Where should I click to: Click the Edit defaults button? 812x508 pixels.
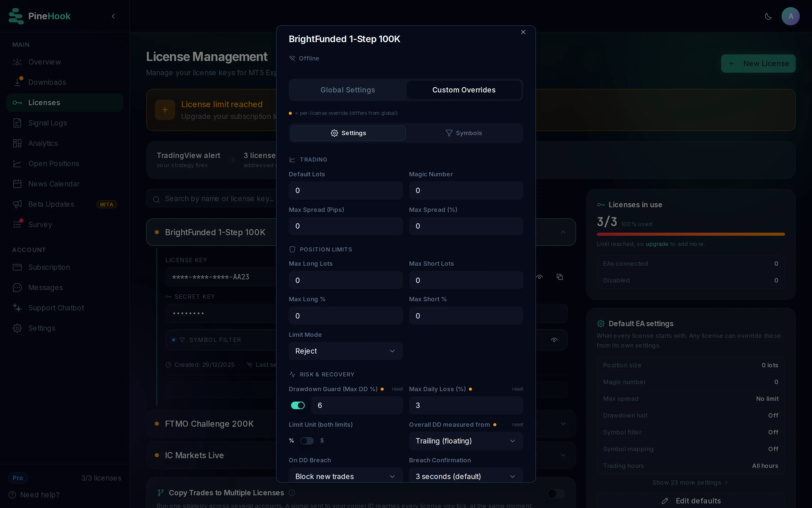691,501
